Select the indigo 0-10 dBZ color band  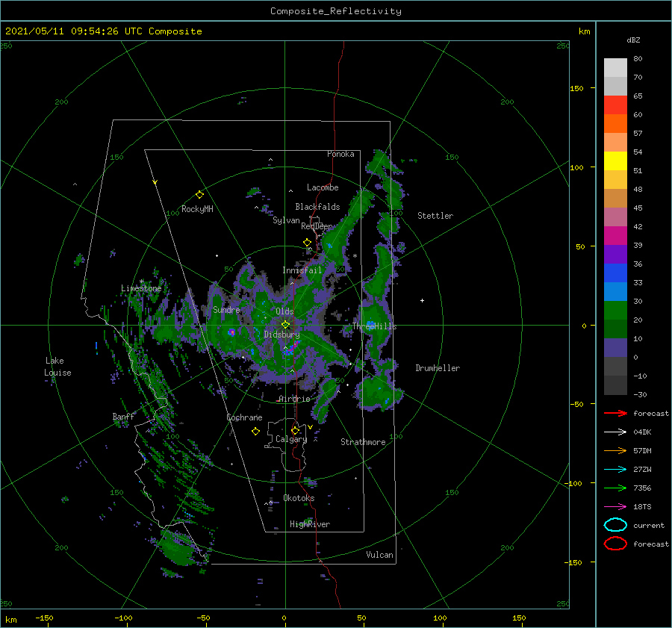(x=615, y=348)
